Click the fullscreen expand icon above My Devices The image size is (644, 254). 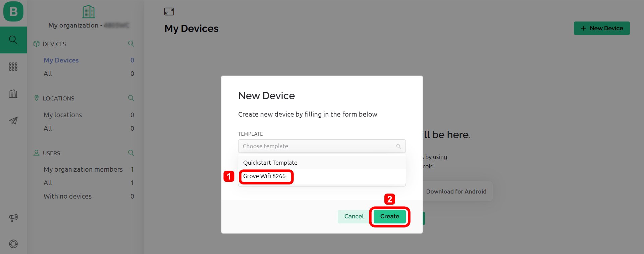click(x=170, y=11)
